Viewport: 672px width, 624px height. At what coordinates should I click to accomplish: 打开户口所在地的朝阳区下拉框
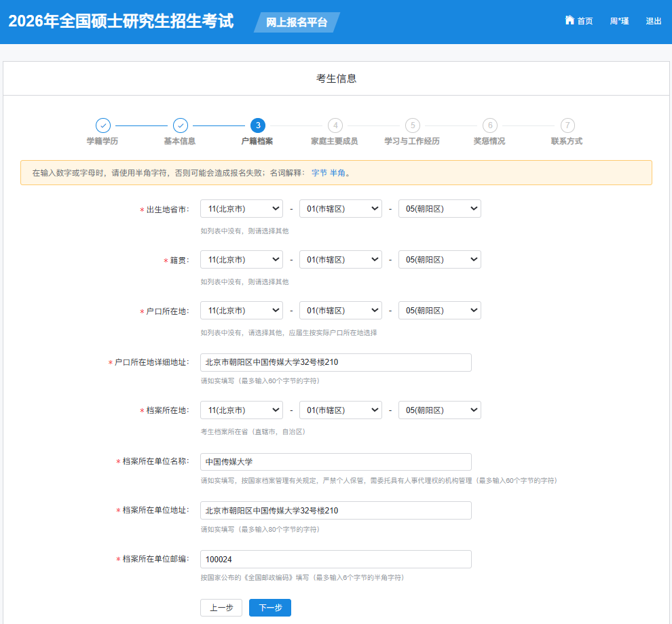440,310
